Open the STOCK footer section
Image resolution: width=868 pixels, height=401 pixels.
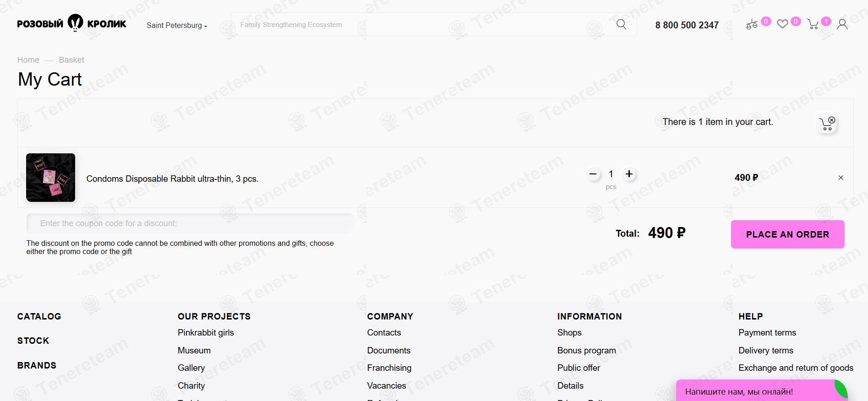[33, 341]
